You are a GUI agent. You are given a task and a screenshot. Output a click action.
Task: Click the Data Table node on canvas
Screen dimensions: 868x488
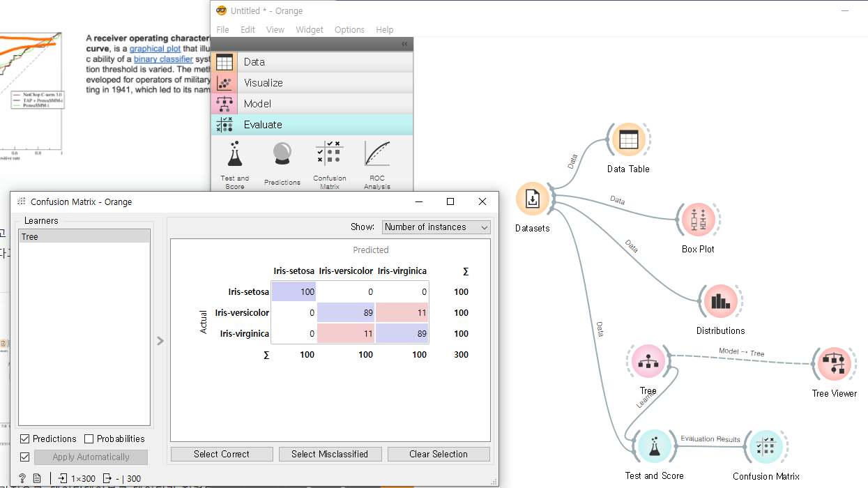pyautogui.click(x=628, y=139)
